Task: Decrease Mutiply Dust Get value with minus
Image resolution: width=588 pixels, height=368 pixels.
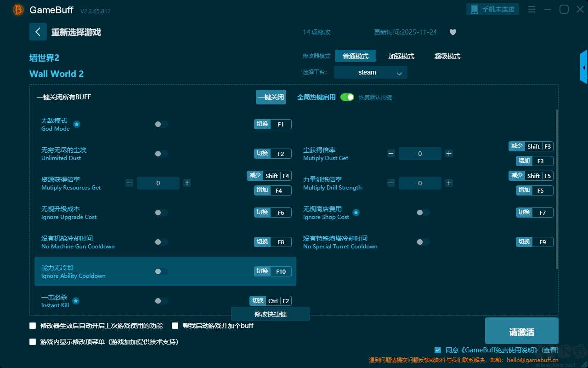Action: (391, 154)
